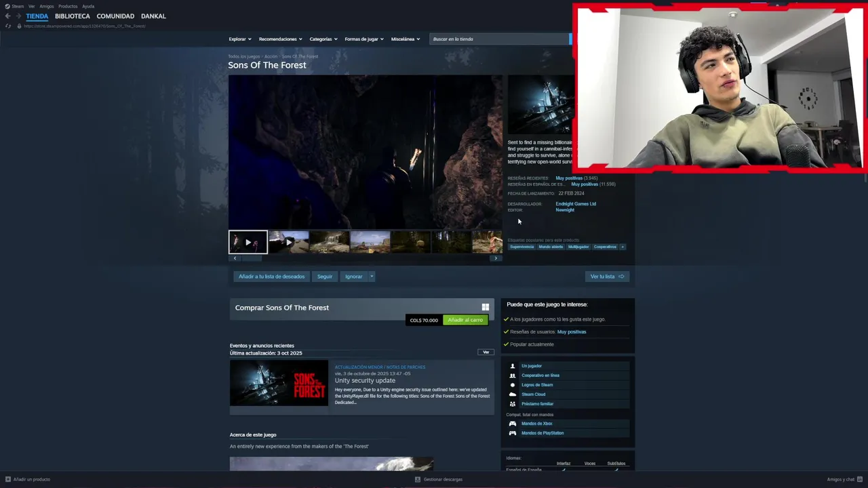Image resolution: width=868 pixels, height=488 pixels.
Task: Open the Explorar dropdown menu
Action: pyautogui.click(x=240, y=39)
